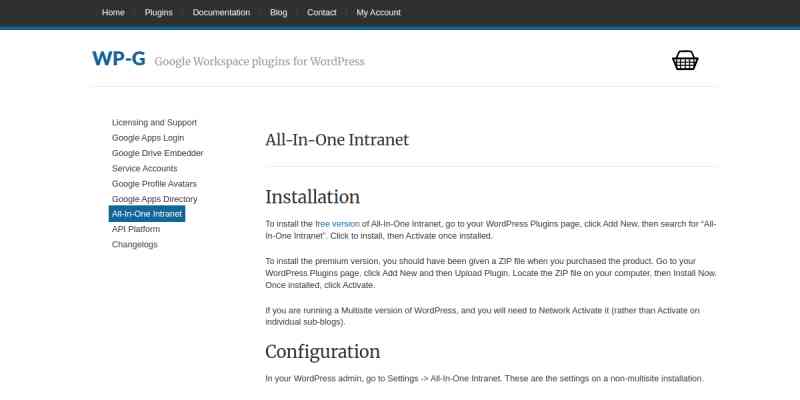This screenshot has width=800, height=400.
Task: Follow the 'free version' hyperlink
Action: [x=337, y=224]
